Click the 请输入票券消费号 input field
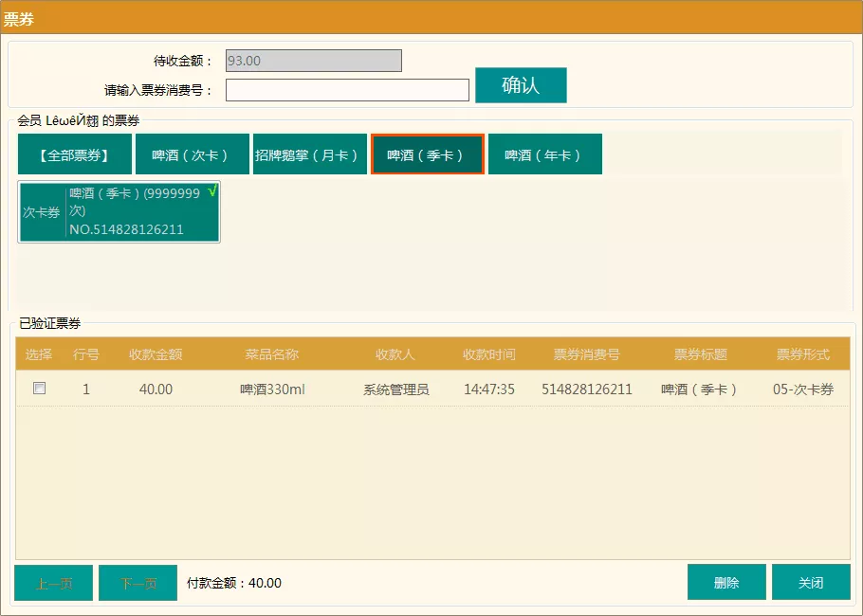The height and width of the screenshot is (616, 863). coord(347,90)
